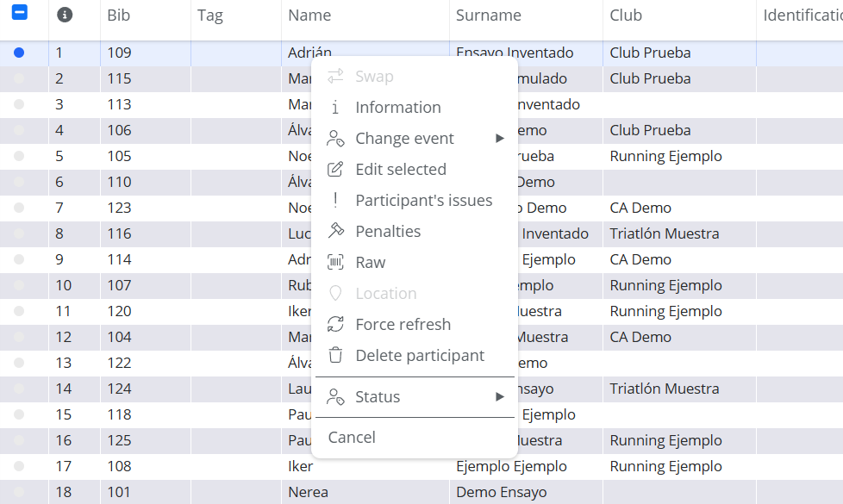Expand the Status submenu arrow
This screenshot has width=843, height=504.
(500, 397)
